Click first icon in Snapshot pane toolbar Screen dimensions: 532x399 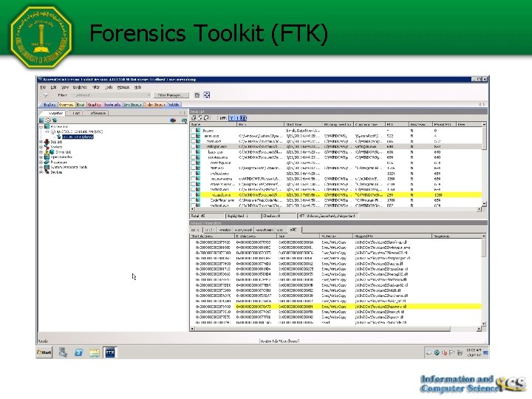click(x=41, y=120)
